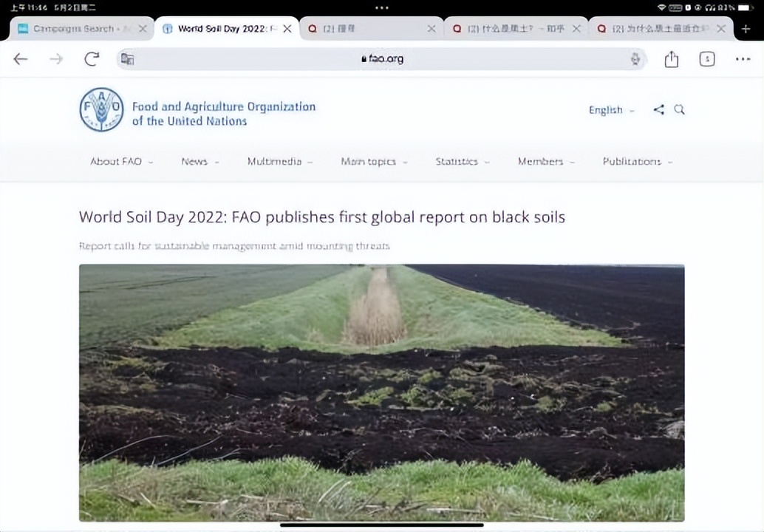Reload the current page
Screen dimensions: 764x532
92,59
